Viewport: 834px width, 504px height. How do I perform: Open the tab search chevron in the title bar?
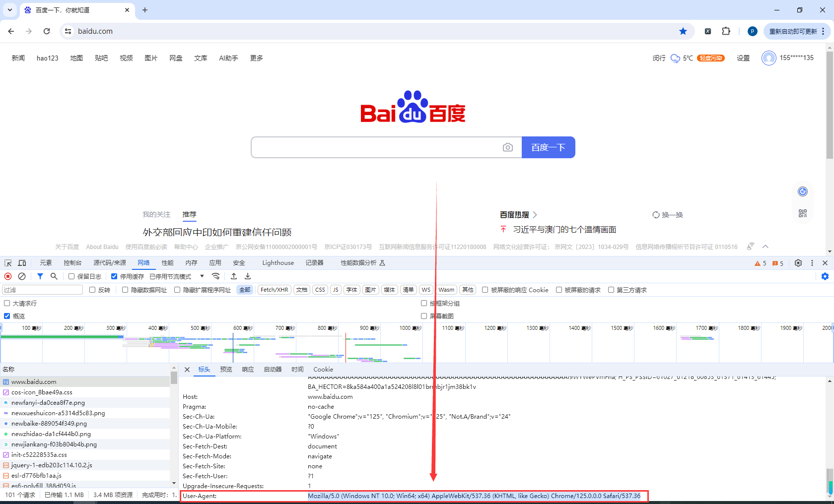[10, 10]
